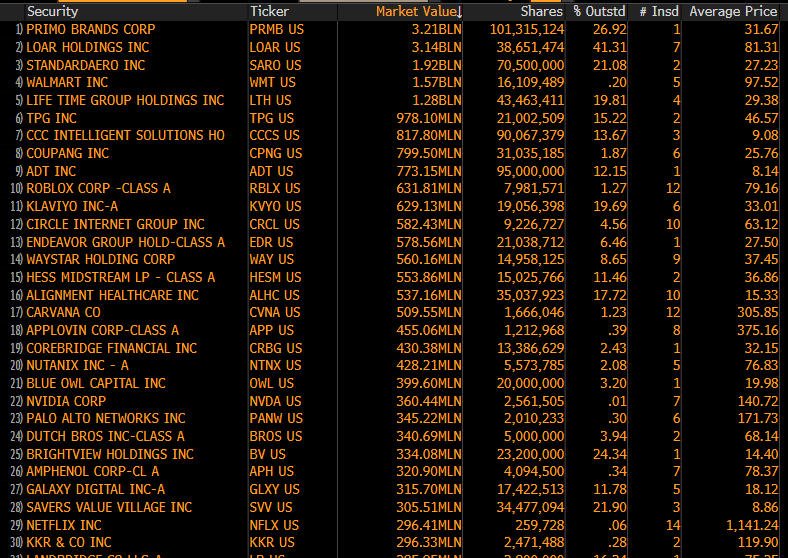This screenshot has height=558, width=788.
Task: Select ENDEAVOR GROUP HOLD-CLASS A
Action: click(x=125, y=242)
